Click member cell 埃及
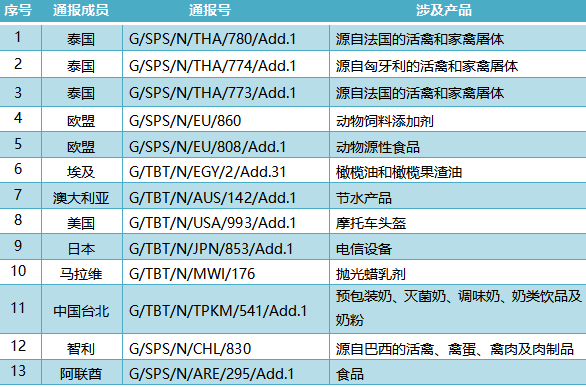586x387 pixels. [x=81, y=172]
